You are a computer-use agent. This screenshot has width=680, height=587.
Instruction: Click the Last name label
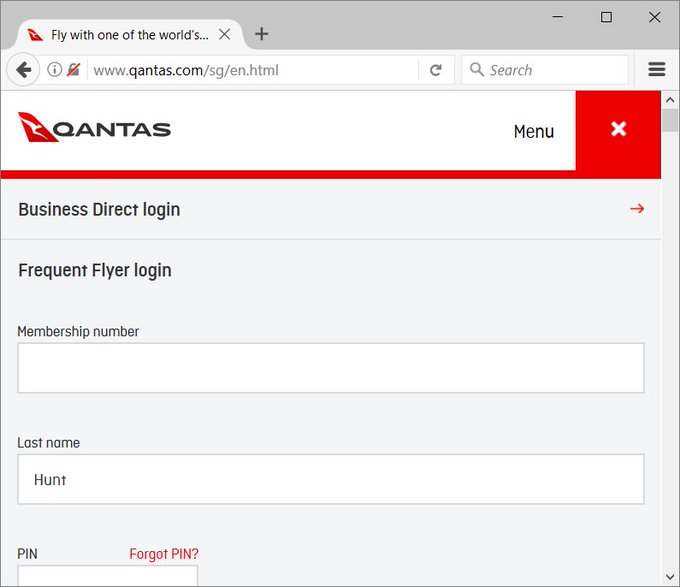[49, 443]
